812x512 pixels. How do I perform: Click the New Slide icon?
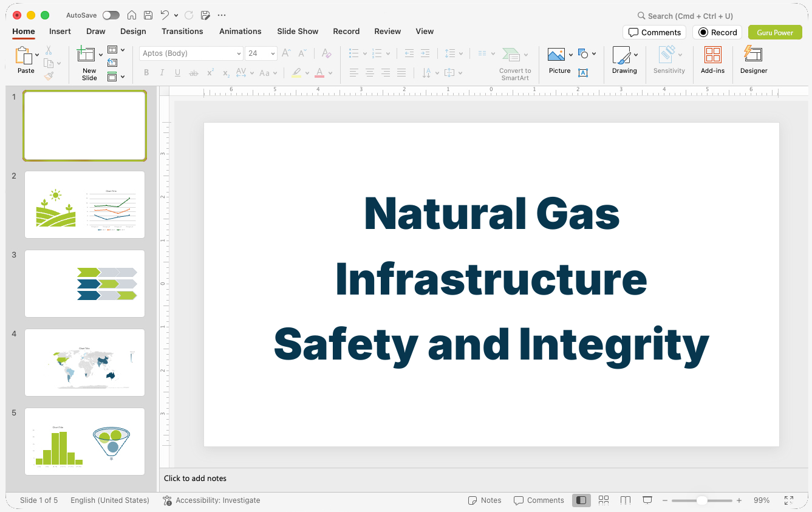pos(86,55)
